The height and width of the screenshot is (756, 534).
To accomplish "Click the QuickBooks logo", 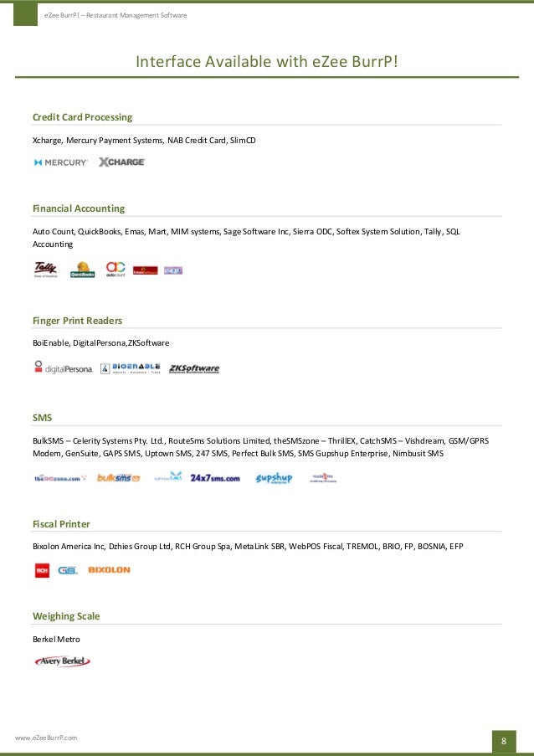I will [82, 270].
